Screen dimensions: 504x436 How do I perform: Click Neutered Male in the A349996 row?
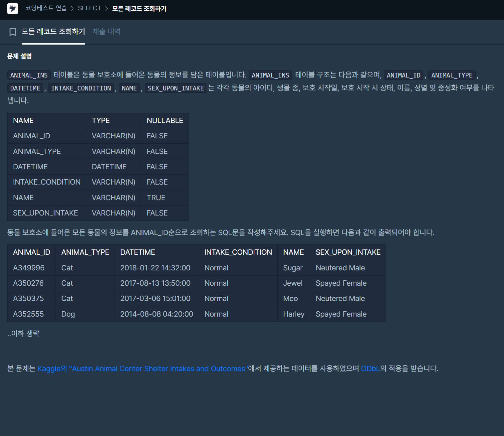[340, 268]
